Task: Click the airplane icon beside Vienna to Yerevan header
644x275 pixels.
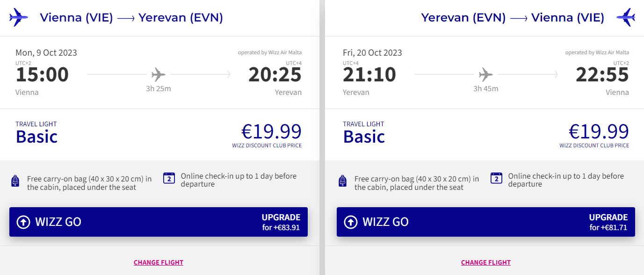Action: click(x=19, y=17)
